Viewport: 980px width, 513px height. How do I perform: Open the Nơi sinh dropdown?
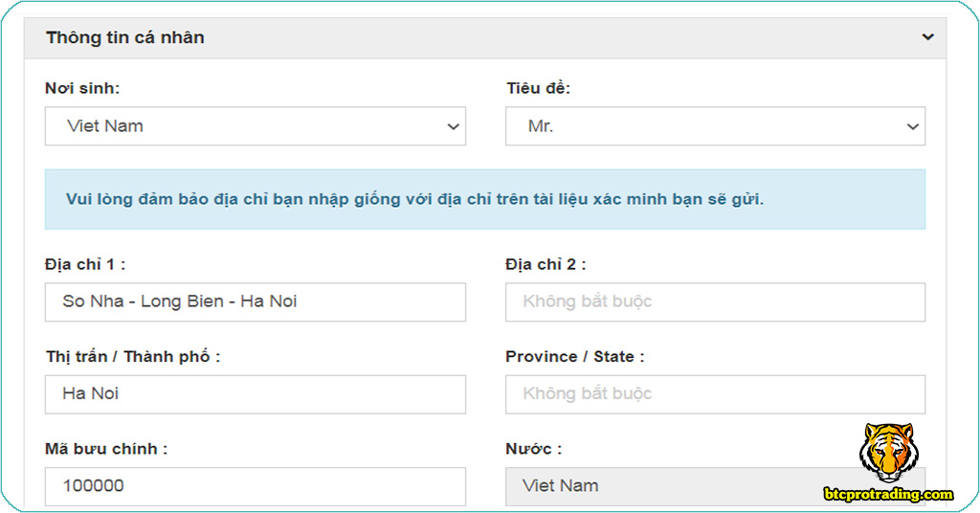click(x=255, y=126)
